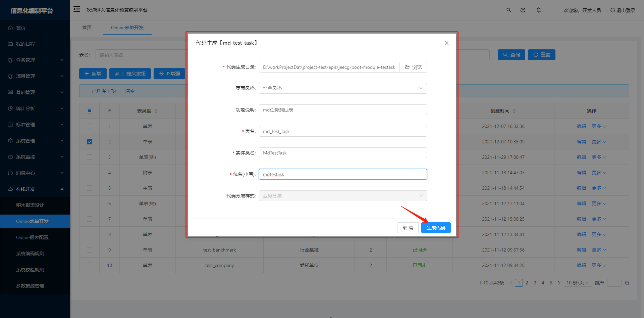The height and width of the screenshot is (318, 644).
Task: Toggle the select-all header checkbox
Action: tap(90, 111)
